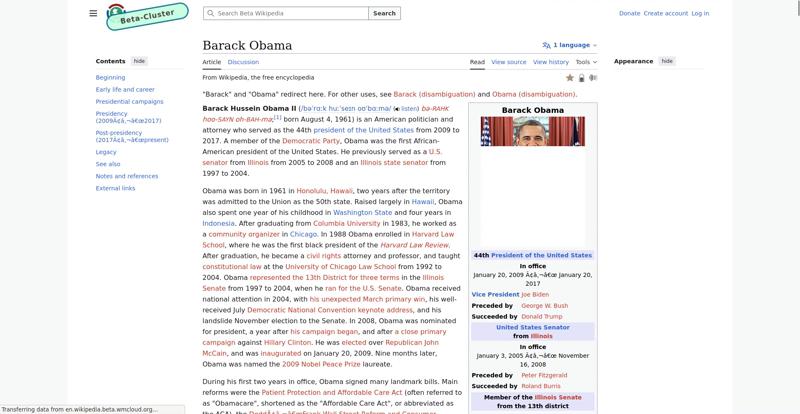800x414 pixels.
Task: Click the translate icon beside 1 language
Action: tap(547, 45)
